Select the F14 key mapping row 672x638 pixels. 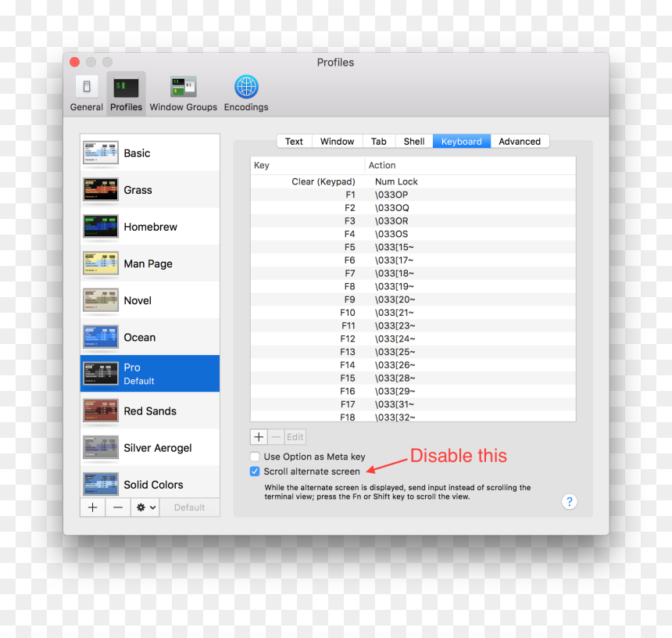413,365
